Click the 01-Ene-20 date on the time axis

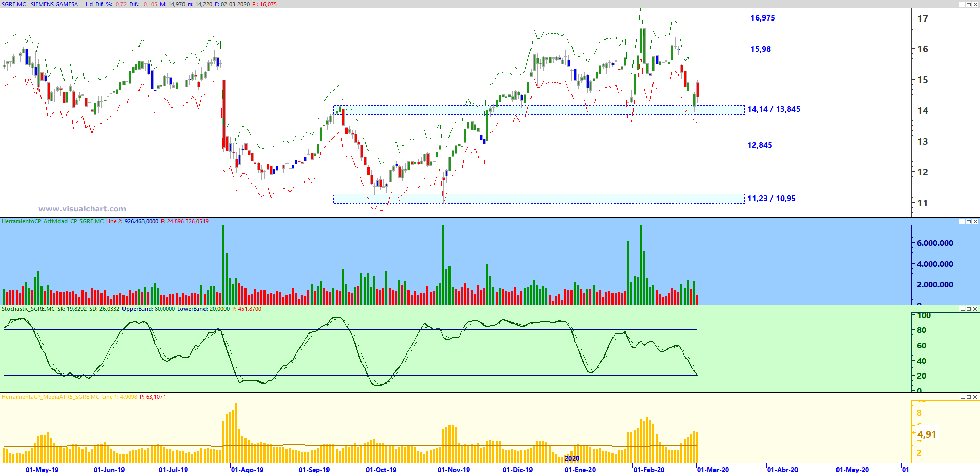(x=580, y=469)
